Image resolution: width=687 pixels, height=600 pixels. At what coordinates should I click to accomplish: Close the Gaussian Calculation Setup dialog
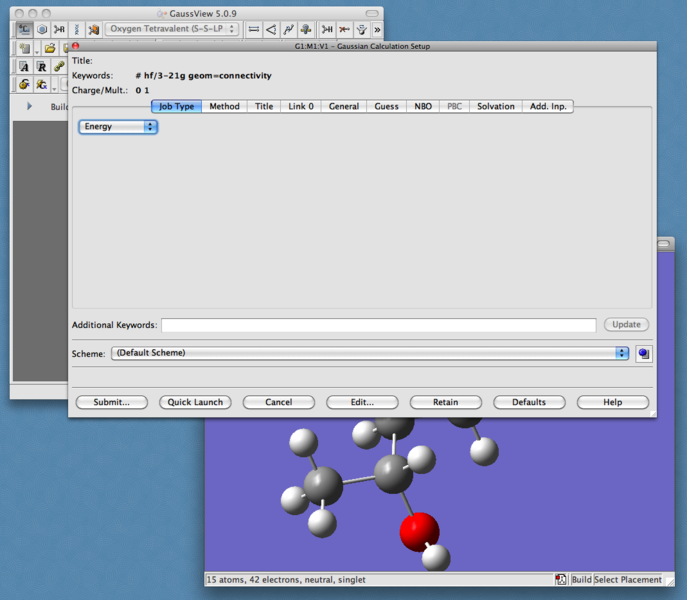75,46
